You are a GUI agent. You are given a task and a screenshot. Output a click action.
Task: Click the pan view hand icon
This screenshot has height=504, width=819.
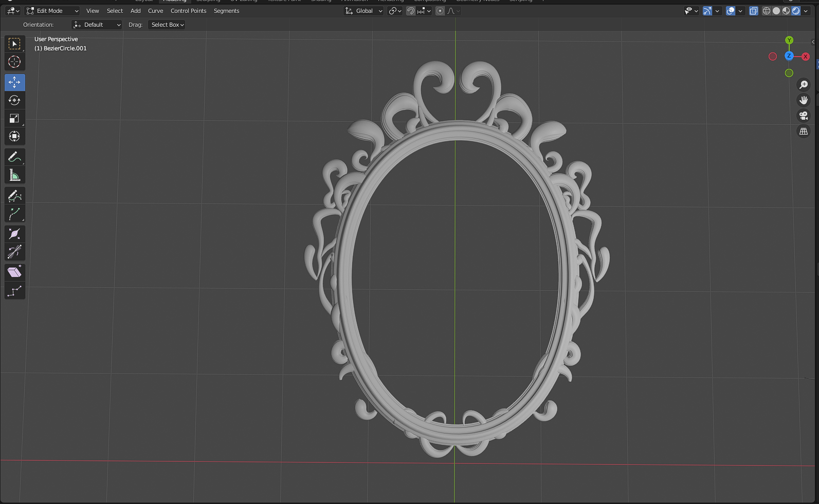pyautogui.click(x=804, y=100)
